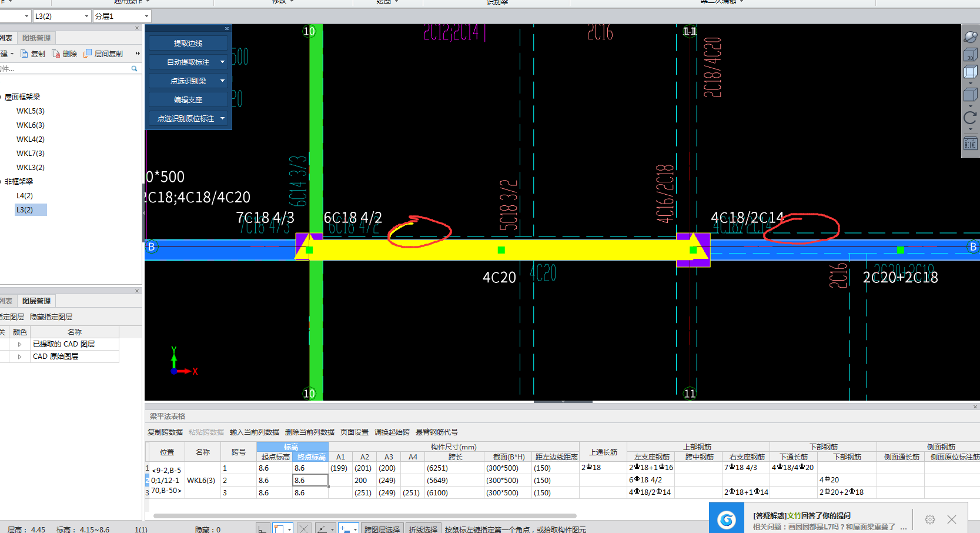Click the rotate view arrow icon
Image resolution: width=980 pixels, height=533 pixels.
pos(970,117)
